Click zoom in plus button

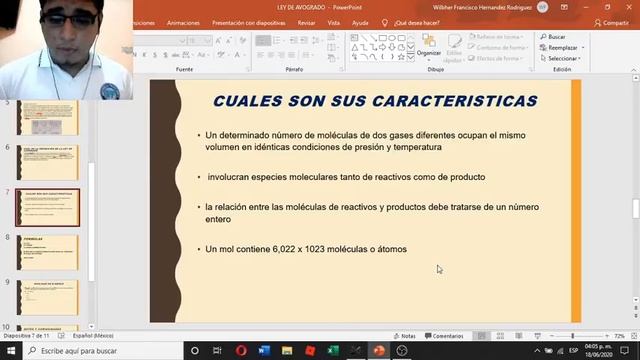(x=607, y=336)
